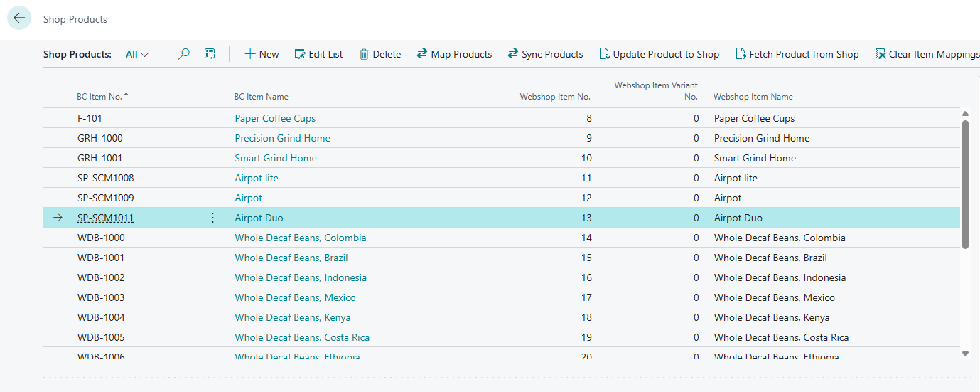Image resolution: width=980 pixels, height=392 pixels.
Task: Delete the selected shop product
Action: [379, 54]
